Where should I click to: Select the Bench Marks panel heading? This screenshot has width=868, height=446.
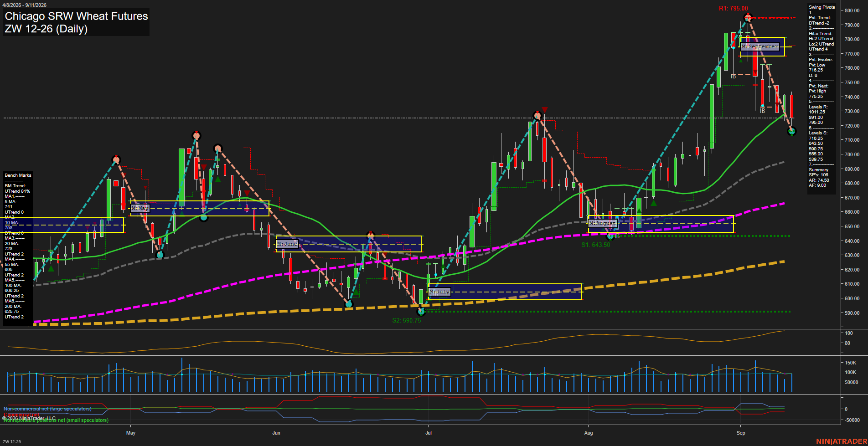(18, 175)
